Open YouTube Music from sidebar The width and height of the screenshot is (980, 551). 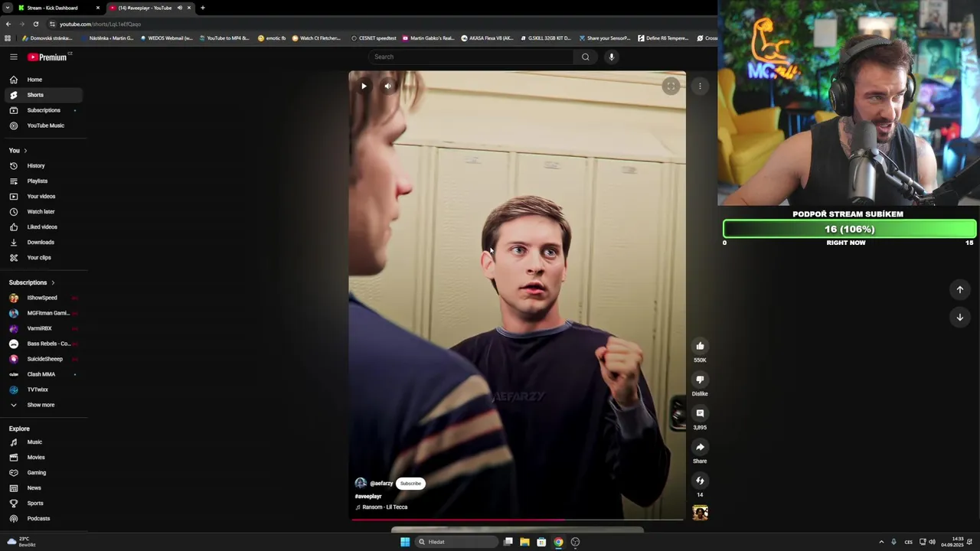coord(42,126)
